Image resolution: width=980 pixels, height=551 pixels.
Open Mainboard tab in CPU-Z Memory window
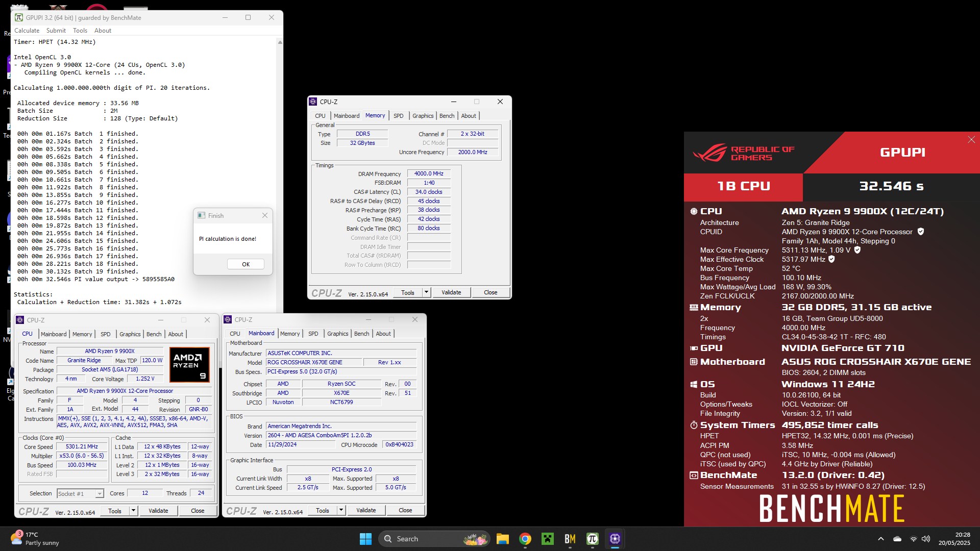pos(347,116)
